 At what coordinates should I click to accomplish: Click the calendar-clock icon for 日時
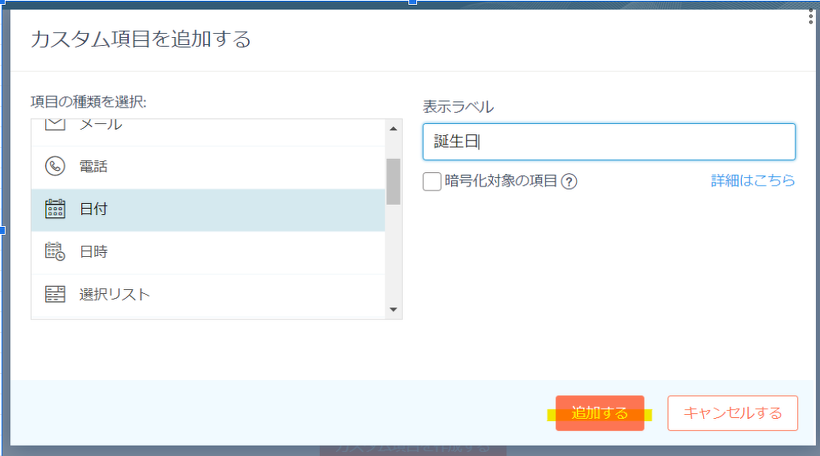(x=55, y=252)
